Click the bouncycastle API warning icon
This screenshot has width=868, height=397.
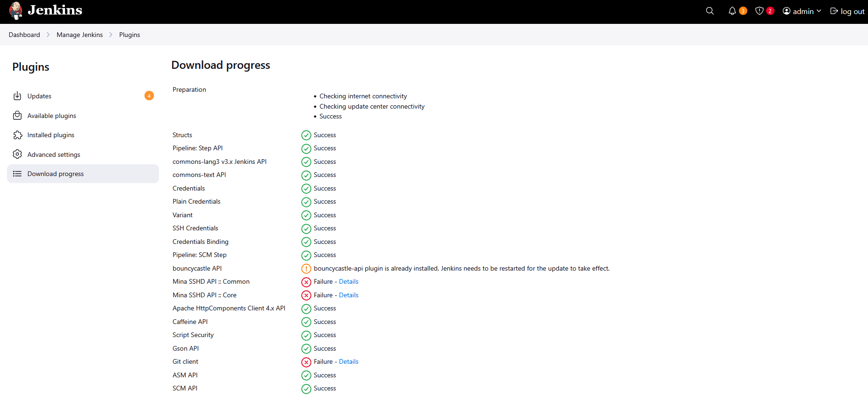306,269
